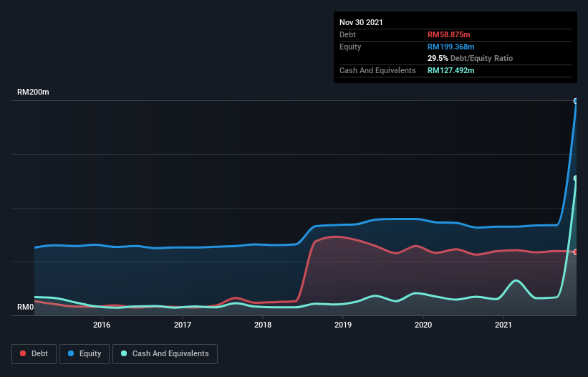The image size is (588, 377).
Task: Click the blue Equity endpoint marker
Action: (576, 101)
